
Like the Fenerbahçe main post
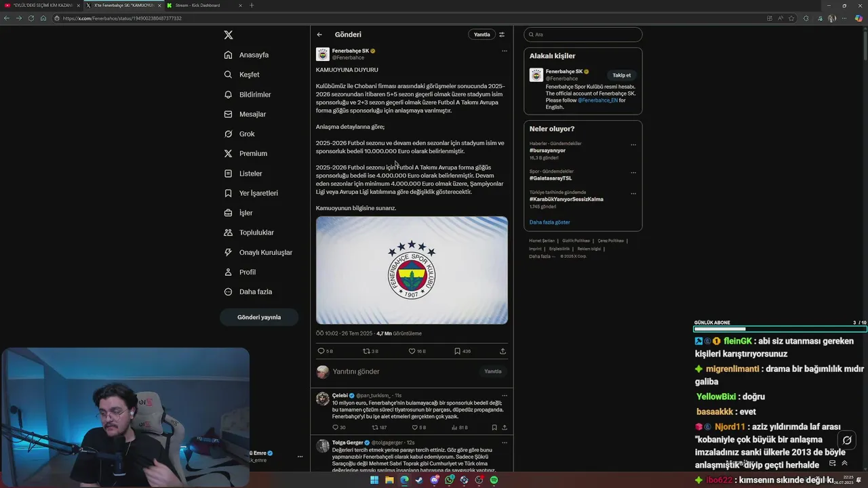point(412,351)
